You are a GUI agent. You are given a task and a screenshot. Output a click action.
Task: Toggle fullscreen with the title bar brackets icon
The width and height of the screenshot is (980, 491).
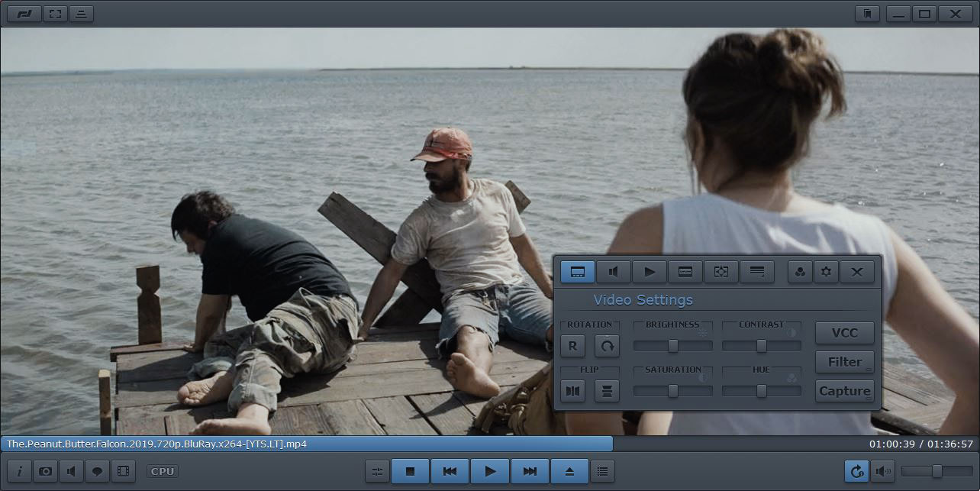[x=55, y=14]
